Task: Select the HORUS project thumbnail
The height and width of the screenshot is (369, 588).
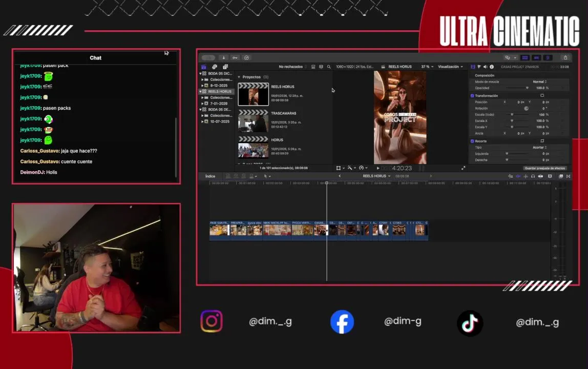Action: click(x=254, y=147)
